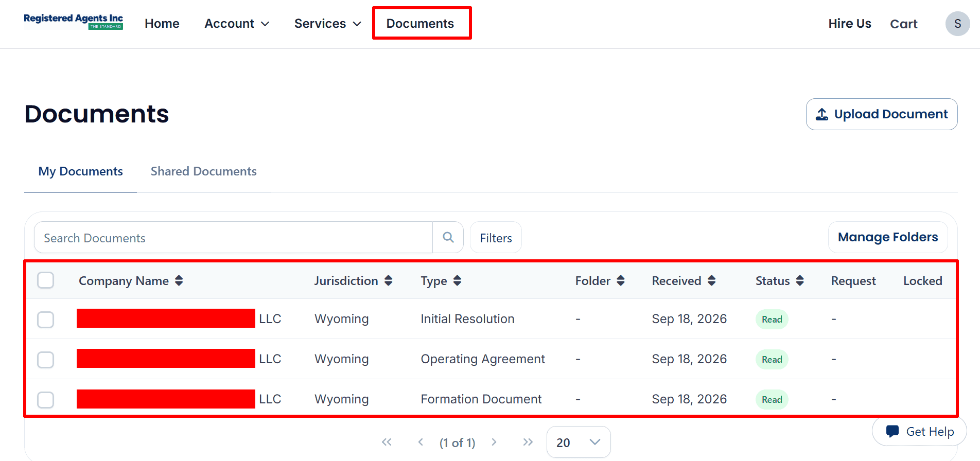Focus the Search Documents field

click(233, 237)
